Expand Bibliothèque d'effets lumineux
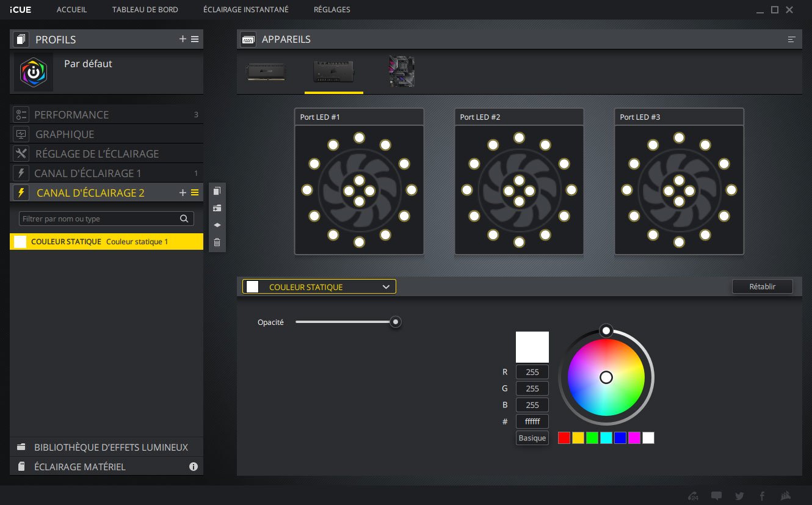 tap(106, 447)
